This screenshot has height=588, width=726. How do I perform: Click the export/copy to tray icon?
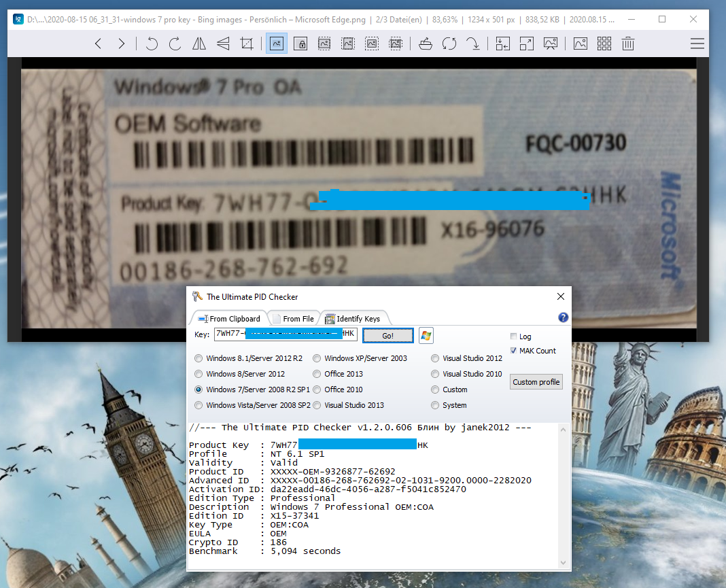pyautogui.click(x=426, y=44)
